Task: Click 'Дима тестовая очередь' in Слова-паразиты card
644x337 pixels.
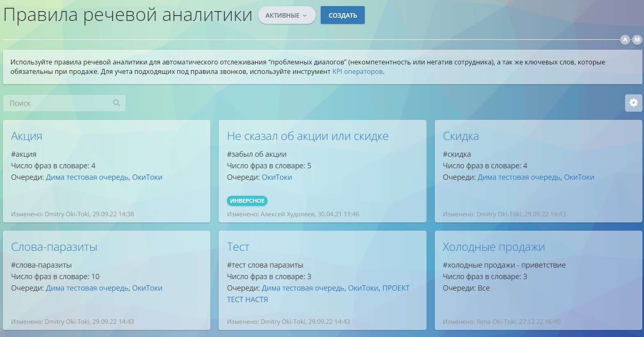Action: [x=87, y=288]
